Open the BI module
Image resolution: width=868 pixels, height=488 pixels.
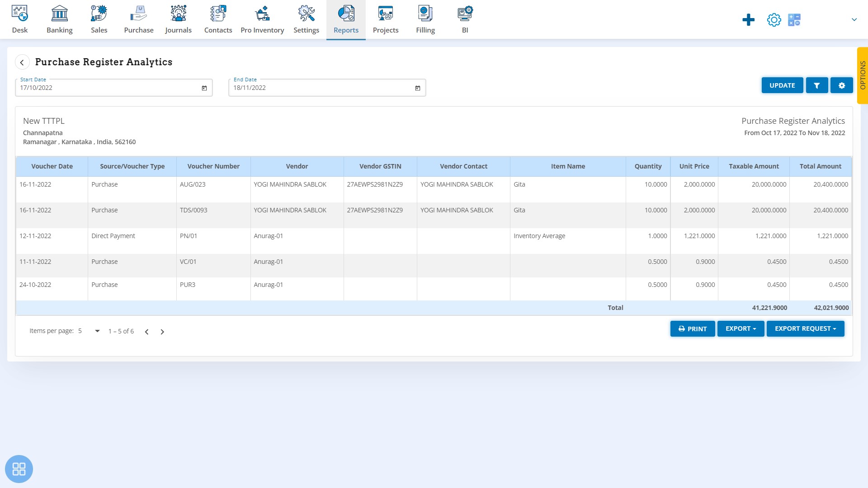coord(465,20)
